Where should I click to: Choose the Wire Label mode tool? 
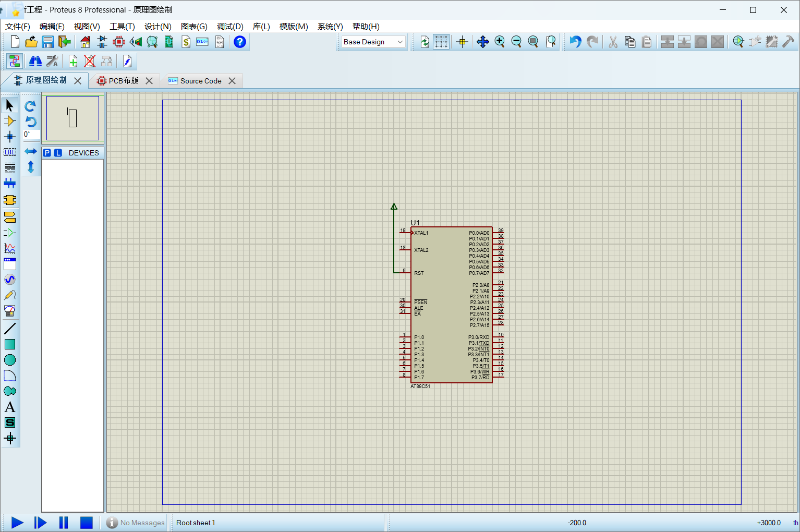(x=10, y=152)
